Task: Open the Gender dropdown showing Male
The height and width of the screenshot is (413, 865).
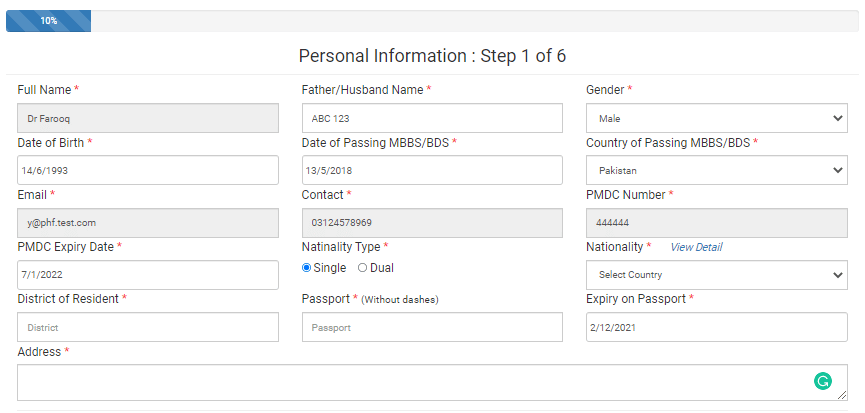Action: click(x=717, y=118)
